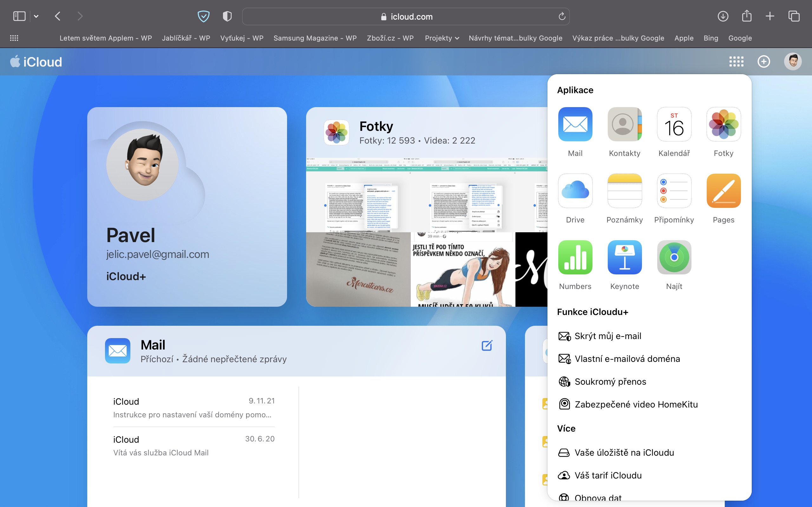Expand the Projekty bookmarks folder
812x507 pixels.
[442, 38]
